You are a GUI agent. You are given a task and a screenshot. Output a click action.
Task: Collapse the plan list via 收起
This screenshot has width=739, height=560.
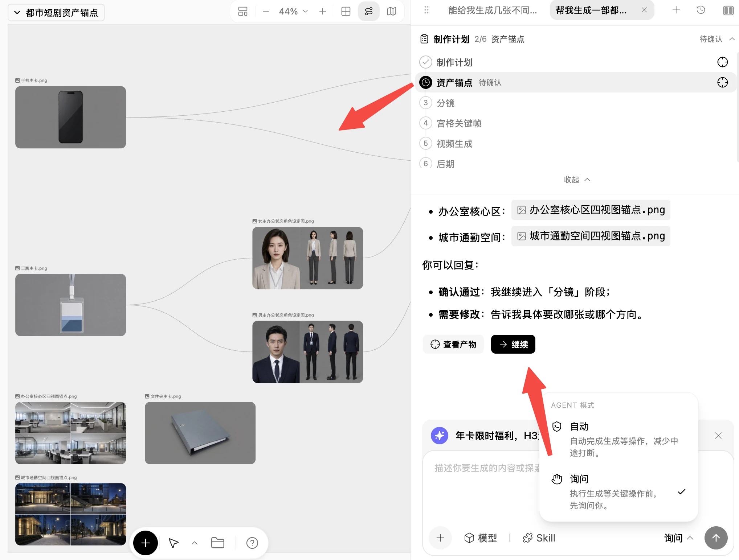click(577, 180)
